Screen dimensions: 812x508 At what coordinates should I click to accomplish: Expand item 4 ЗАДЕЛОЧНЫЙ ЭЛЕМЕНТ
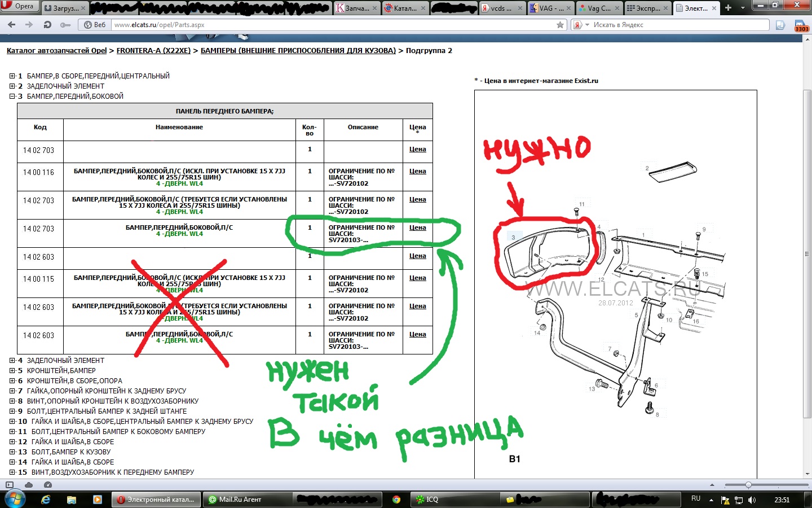pyautogui.click(x=12, y=360)
